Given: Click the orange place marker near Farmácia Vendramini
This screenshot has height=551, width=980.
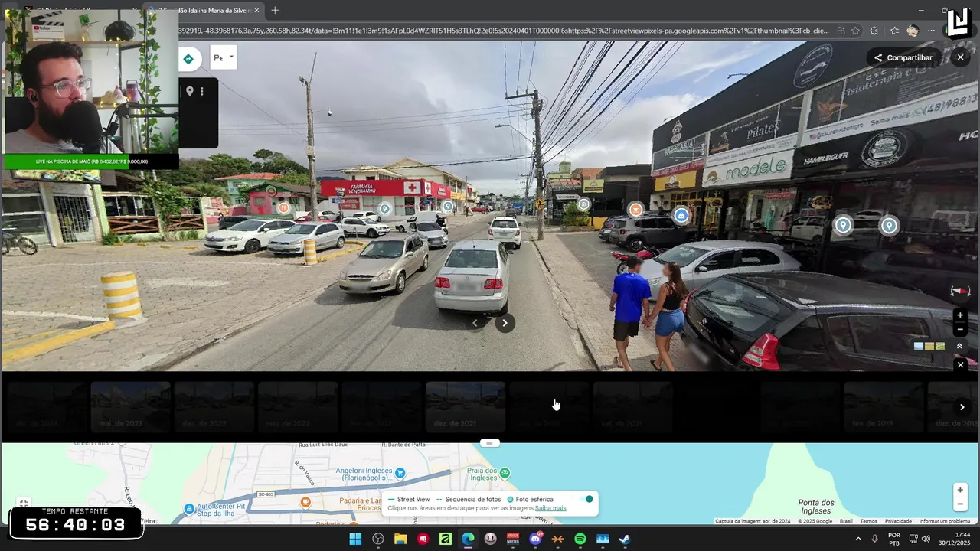Looking at the screenshot, I should click(x=283, y=207).
